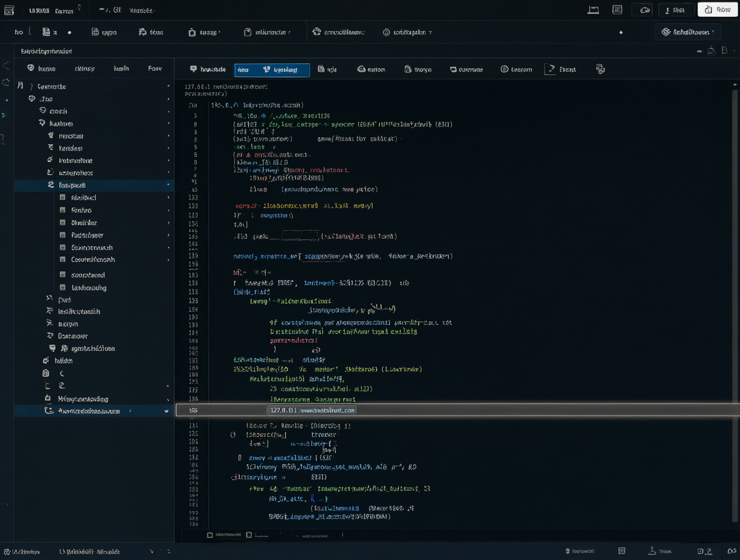Image resolution: width=740 pixels, height=560 pixels.
Task: Click the laptop device icon in title bar
Action: [x=593, y=10]
